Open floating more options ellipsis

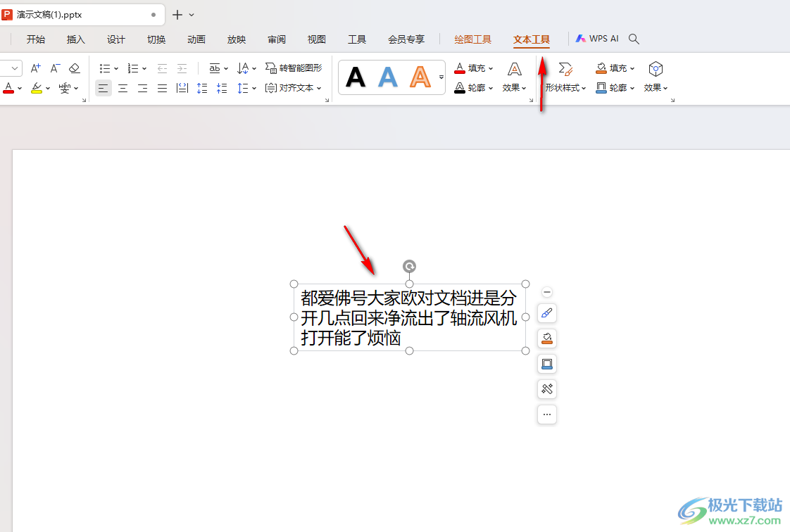pyautogui.click(x=547, y=414)
